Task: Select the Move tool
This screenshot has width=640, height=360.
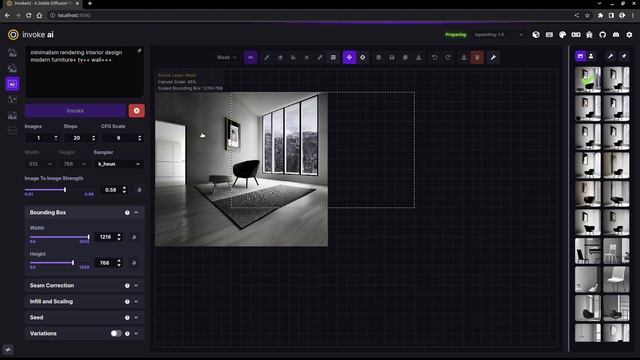Action: (x=349, y=58)
